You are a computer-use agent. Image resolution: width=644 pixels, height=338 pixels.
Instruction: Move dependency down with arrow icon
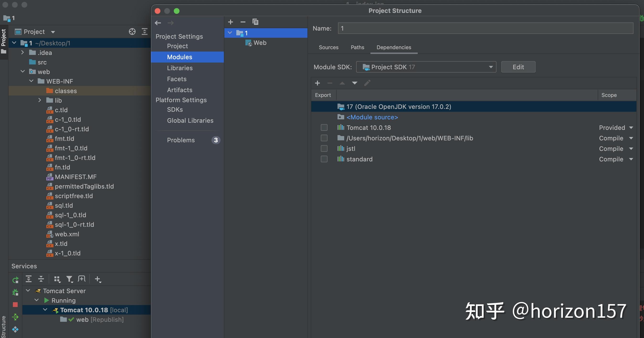pos(354,83)
